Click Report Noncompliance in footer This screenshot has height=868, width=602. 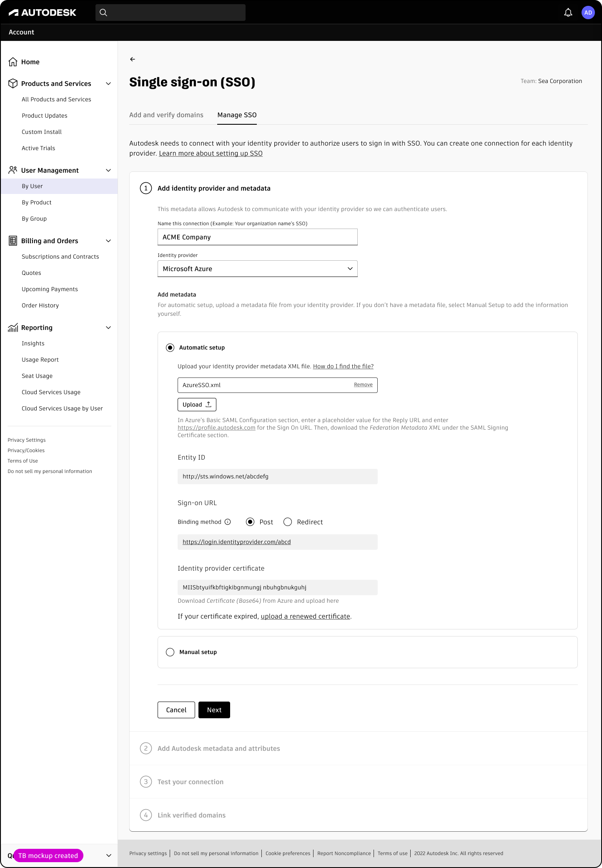[x=344, y=853]
